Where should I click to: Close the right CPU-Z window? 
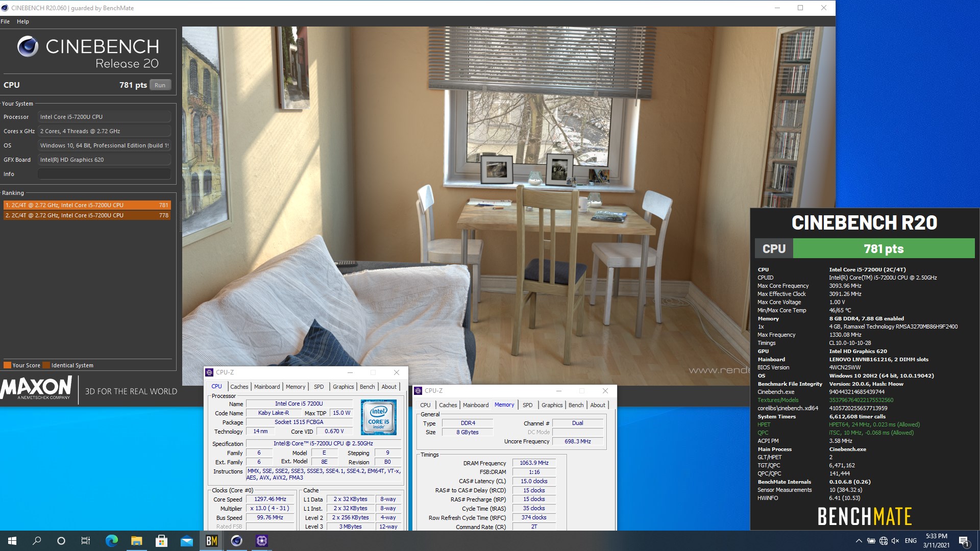click(x=605, y=391)
